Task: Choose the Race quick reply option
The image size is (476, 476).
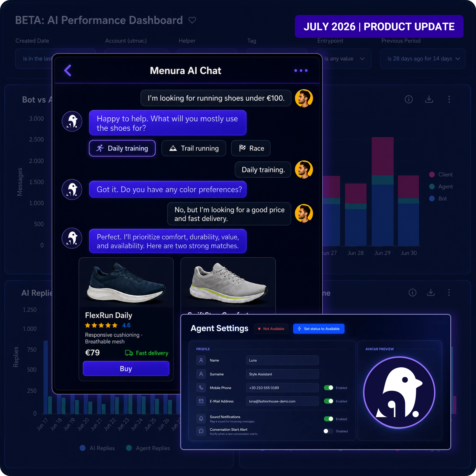Action: coord(251,148)
